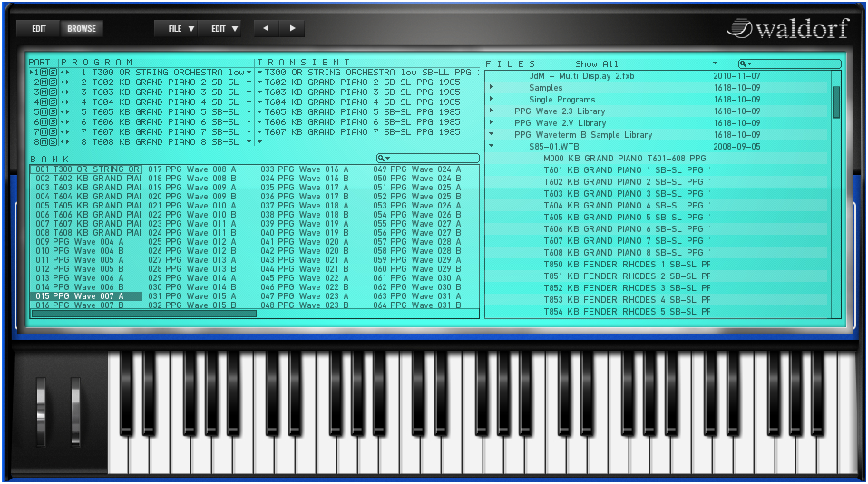868x484 pixels.
Task: Step part 4 program with its arrows
Action: 64,102
